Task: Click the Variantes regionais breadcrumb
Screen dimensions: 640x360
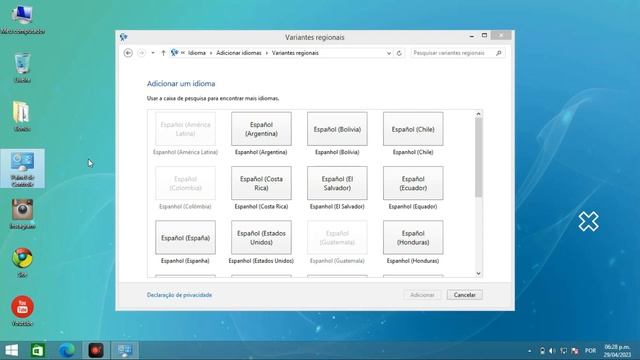Action: point(295,53)
